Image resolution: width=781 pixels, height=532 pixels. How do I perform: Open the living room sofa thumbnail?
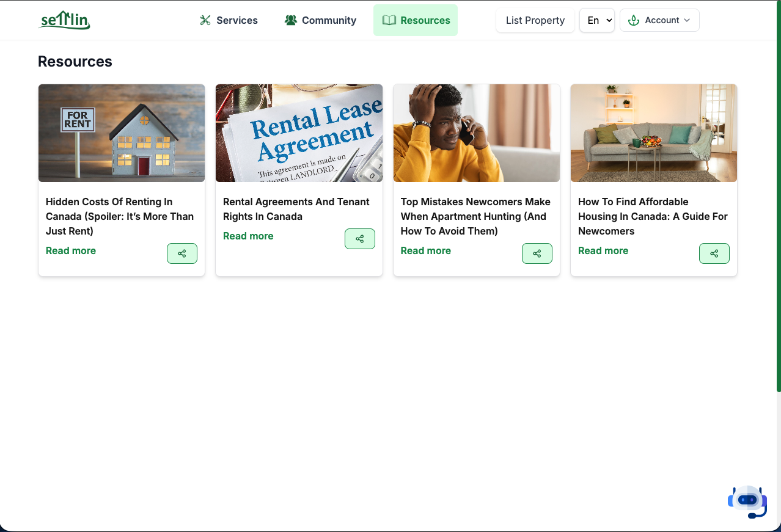654,133
